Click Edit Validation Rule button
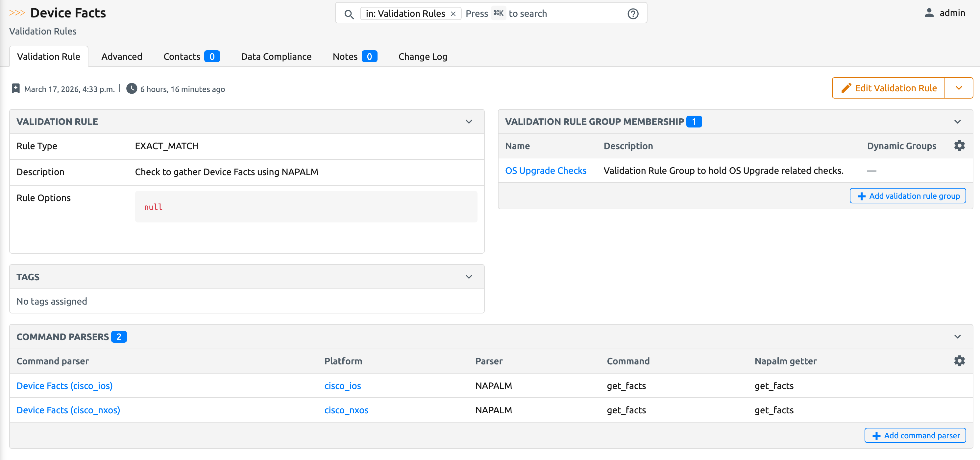The width and height of the screenshot is (980, 460). 888,88
